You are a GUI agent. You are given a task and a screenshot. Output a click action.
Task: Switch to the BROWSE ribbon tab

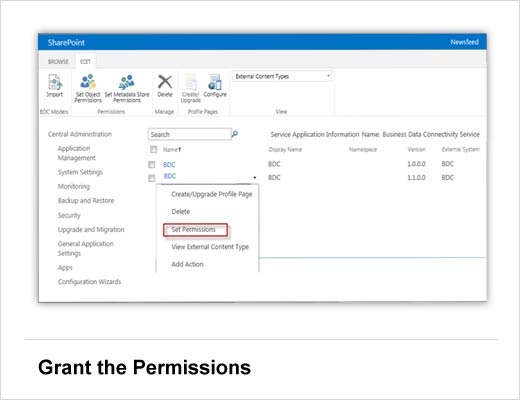coord(58,62)
